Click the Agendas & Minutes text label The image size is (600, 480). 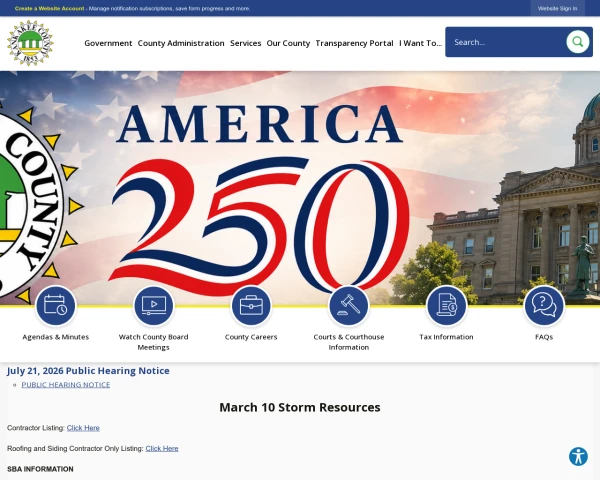click(x=55, y=337)
